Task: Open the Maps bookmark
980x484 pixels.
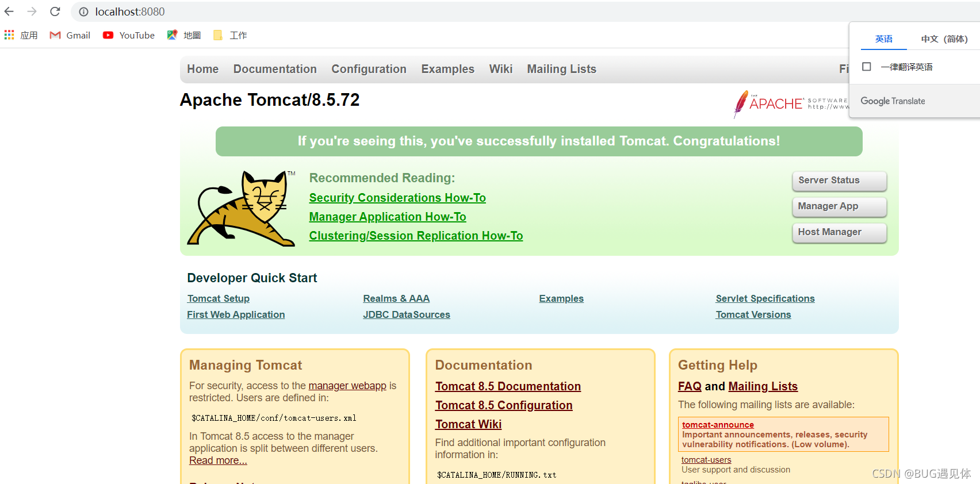Action: point(184,35)
